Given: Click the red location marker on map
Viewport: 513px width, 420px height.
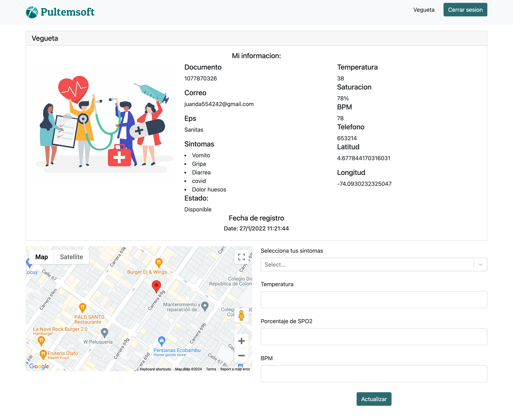Looking at the screenshot, I should (156, 287).
